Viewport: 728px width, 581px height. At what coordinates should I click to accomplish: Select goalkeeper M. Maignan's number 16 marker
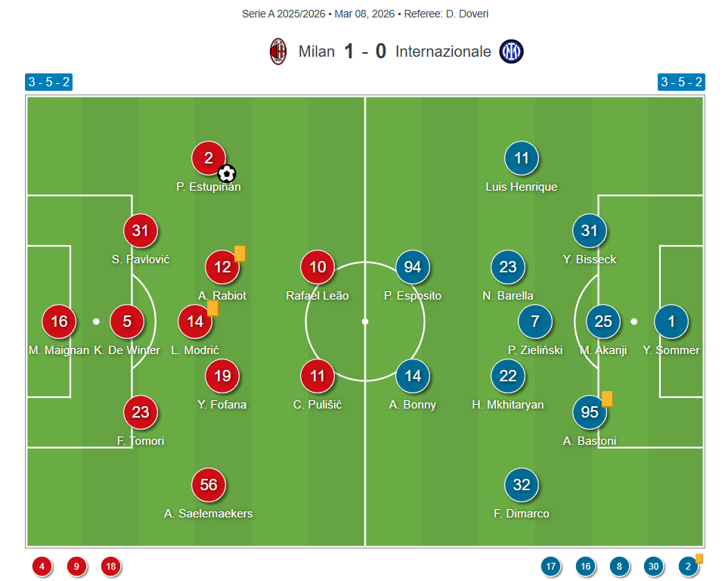click(59, 322)
